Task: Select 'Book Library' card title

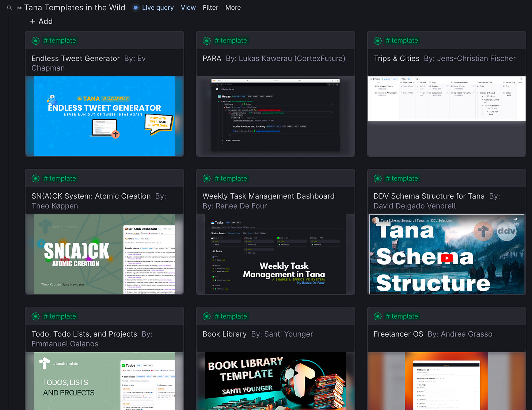Action: pos(224,334)
